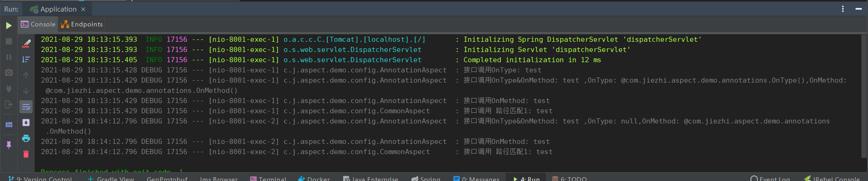Image resolution: width=868 pixels, height=181 pixels.
Task: Click the 'OnType: null,OnMethod' log message
Action: 646,121
